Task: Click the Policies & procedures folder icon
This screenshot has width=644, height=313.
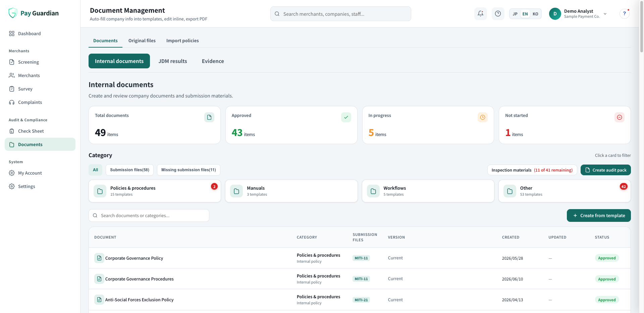Action: 100,191
